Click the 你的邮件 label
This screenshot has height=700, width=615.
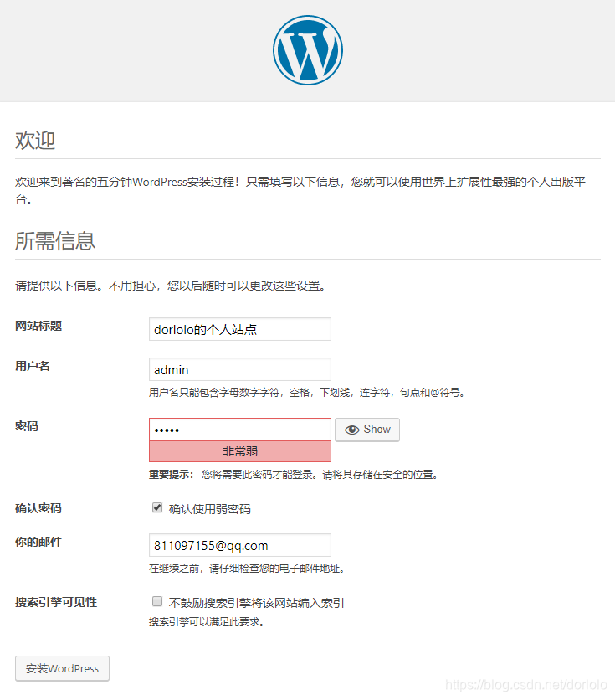(x=38, y=542)
